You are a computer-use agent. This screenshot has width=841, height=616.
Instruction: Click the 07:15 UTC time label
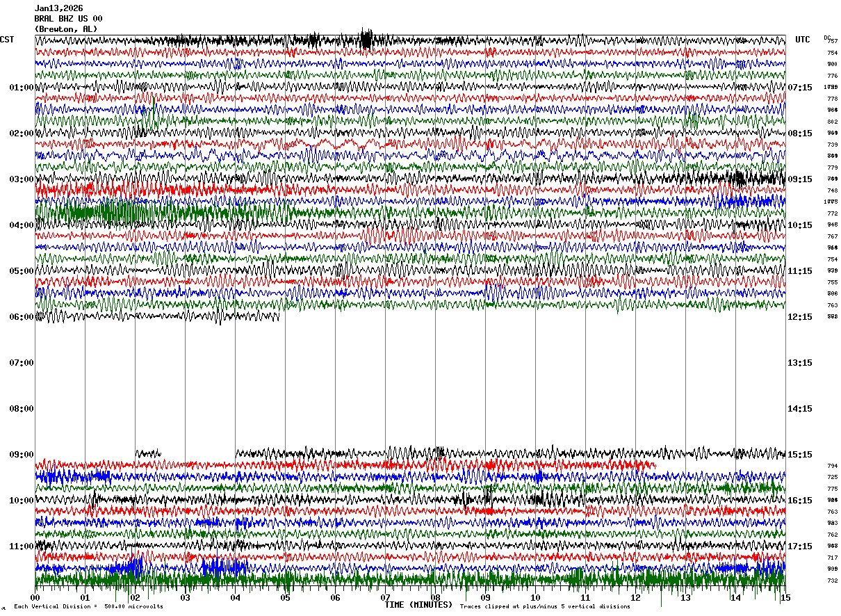click(x=800, y=88)
